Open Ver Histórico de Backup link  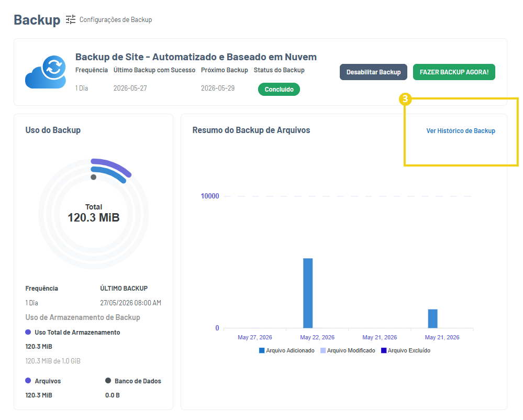point(461,131)
